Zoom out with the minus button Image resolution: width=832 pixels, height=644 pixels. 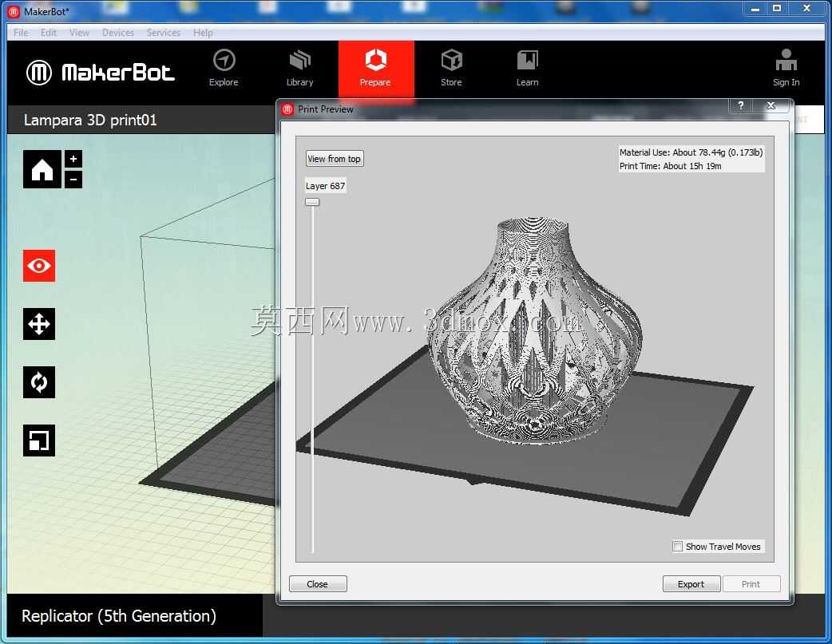coord(73,180)
